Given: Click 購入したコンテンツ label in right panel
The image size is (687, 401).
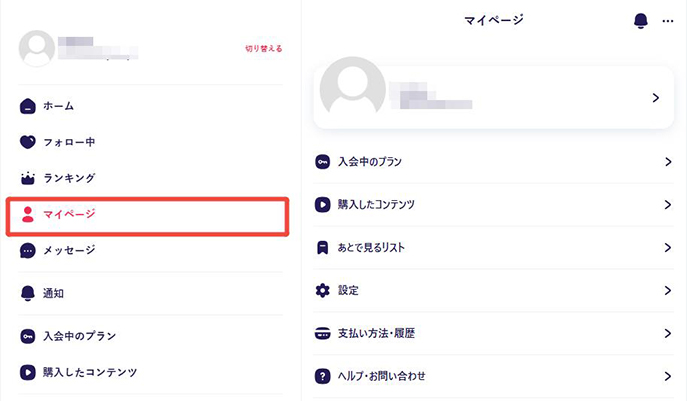Looking at the screenshot, I should point(376,205).
